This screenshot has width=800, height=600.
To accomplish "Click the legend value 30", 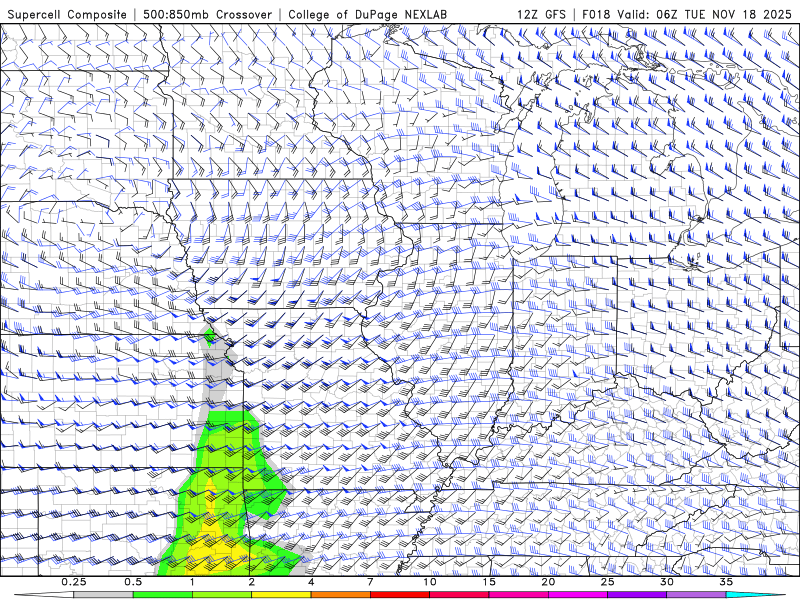I will tap(666, 582).
